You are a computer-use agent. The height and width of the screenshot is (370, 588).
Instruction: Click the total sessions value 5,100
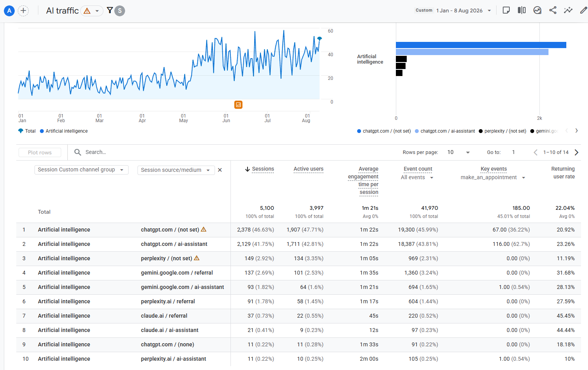click(267, 208)
